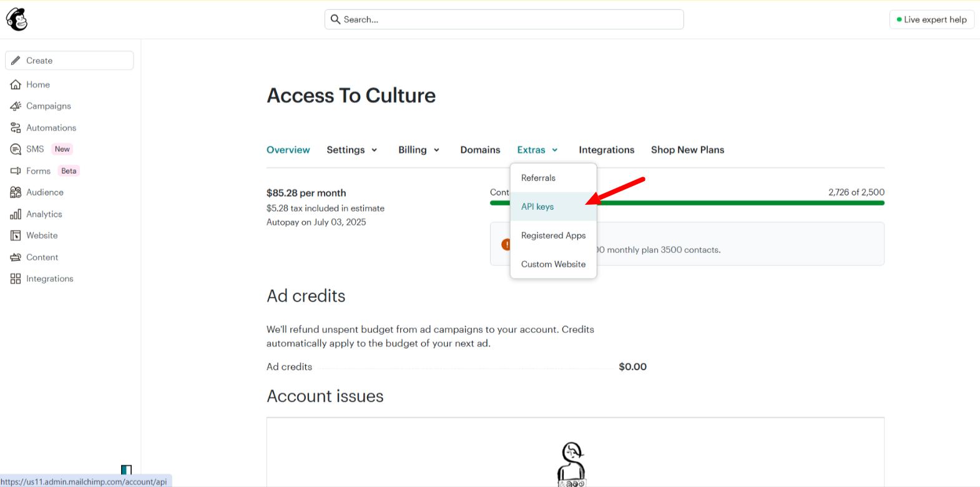Click the Analytics bar chart icon
This screenshot has width=980, height=487.
pos(16,214)
